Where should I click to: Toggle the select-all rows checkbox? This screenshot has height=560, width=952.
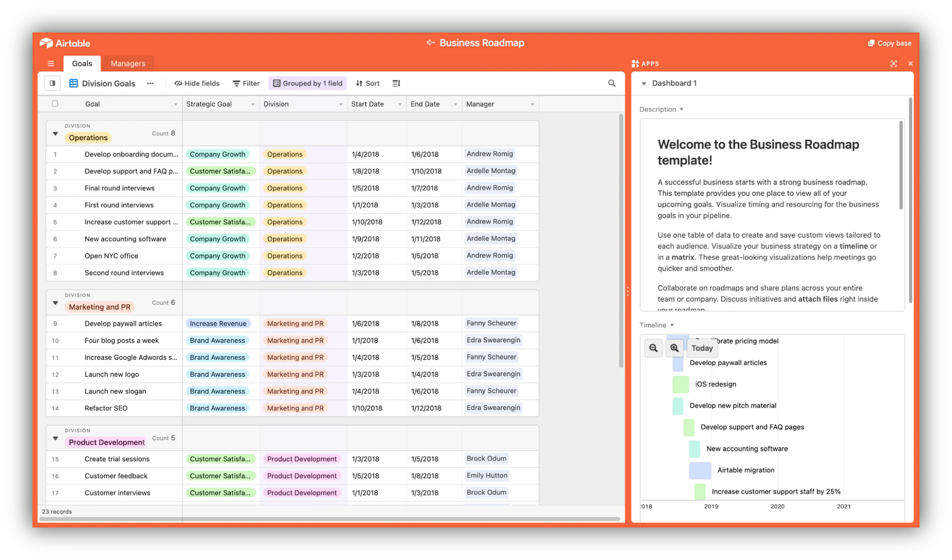click(x=55, y=104)
